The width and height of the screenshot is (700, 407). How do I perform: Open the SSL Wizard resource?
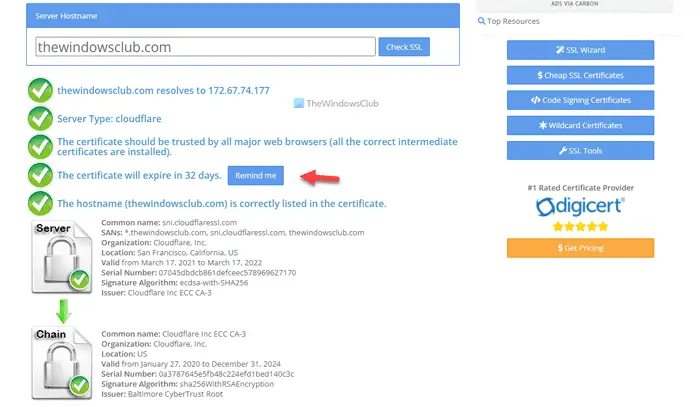(x=580, y=50)
